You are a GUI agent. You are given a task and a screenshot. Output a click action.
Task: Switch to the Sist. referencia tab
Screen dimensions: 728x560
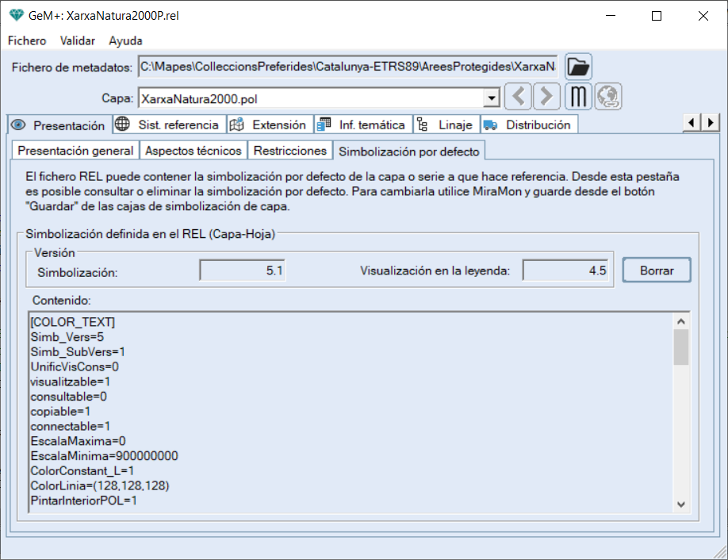(x=168, y=125)
